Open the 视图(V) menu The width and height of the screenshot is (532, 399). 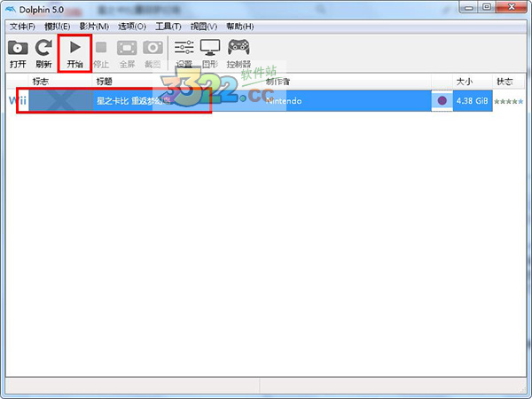[204, 27]
